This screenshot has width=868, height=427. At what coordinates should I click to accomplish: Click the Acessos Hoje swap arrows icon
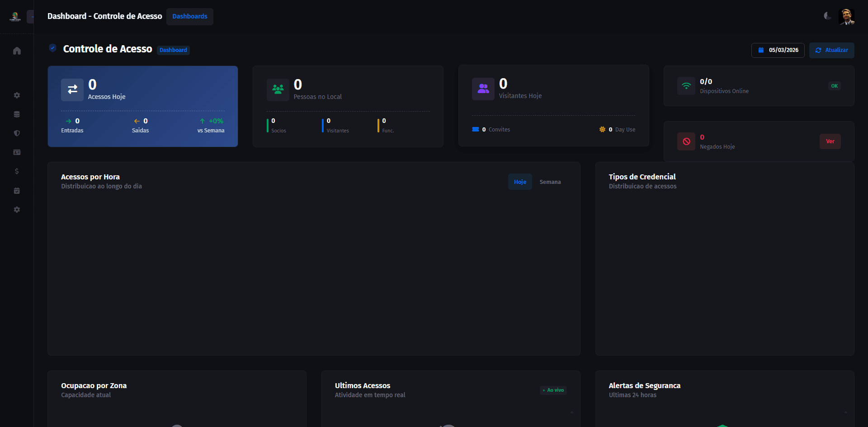click(72, 89)
